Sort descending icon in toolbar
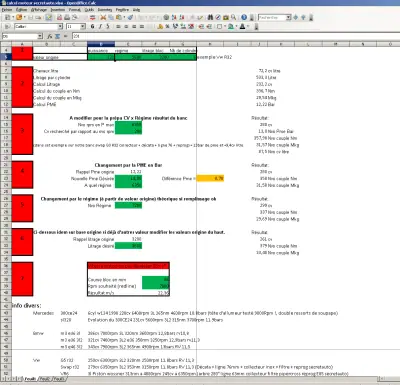This screenshot has height=385, width=400. pyautogui.click(x=182, y=17)
